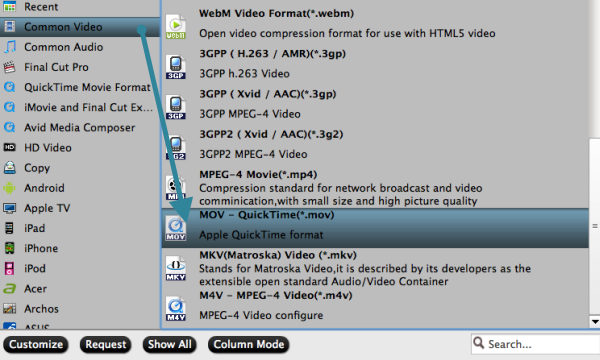Click the iPod category label

(35, 269)
